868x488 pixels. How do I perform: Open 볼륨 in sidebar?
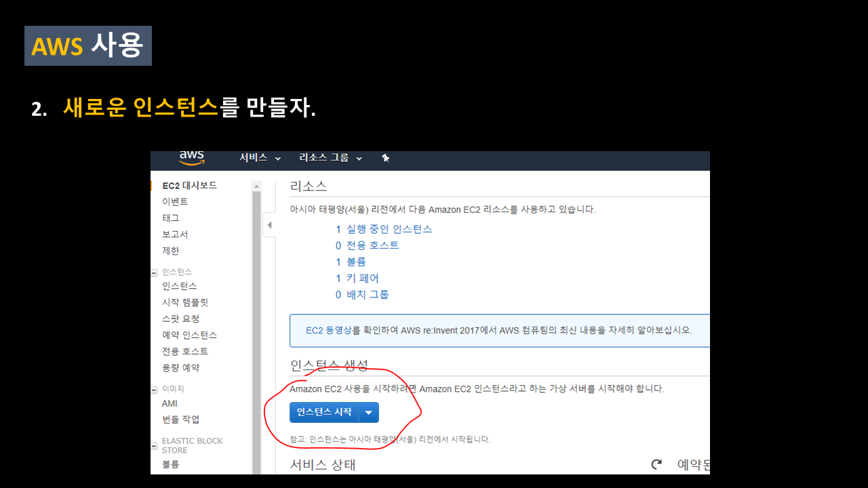pos(171,465)
